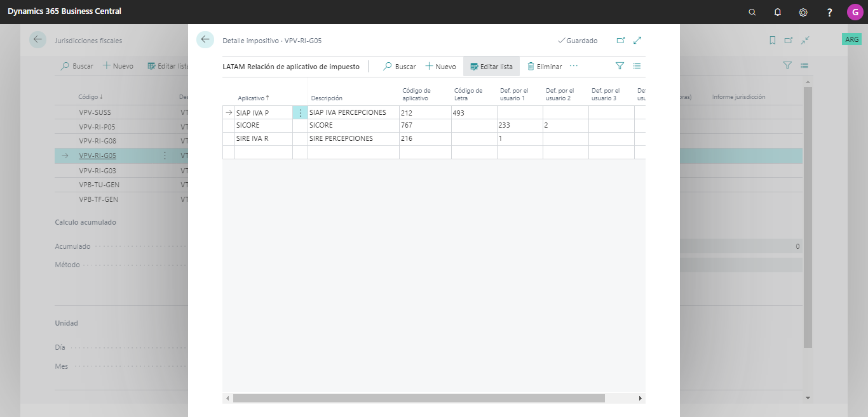Image resolution: width=868 pixels, height=417 pixels.
Task: Open Código de aplicativo column header
Action: [417, 94]
